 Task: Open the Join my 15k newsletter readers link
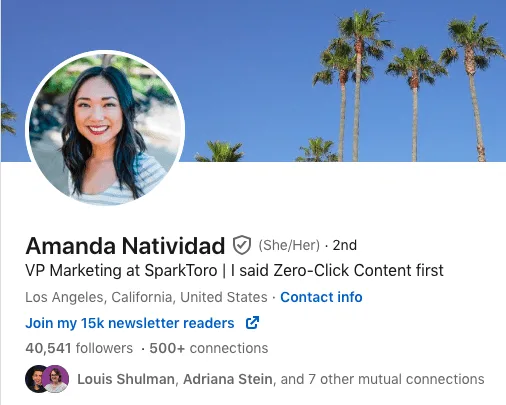click(x=130, y=323)
